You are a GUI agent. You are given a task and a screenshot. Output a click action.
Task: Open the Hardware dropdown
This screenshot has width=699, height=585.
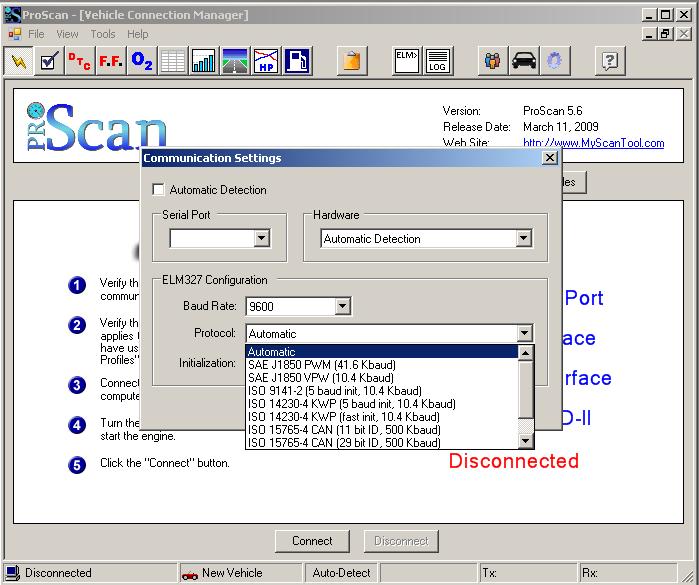(x=523, y=239)
